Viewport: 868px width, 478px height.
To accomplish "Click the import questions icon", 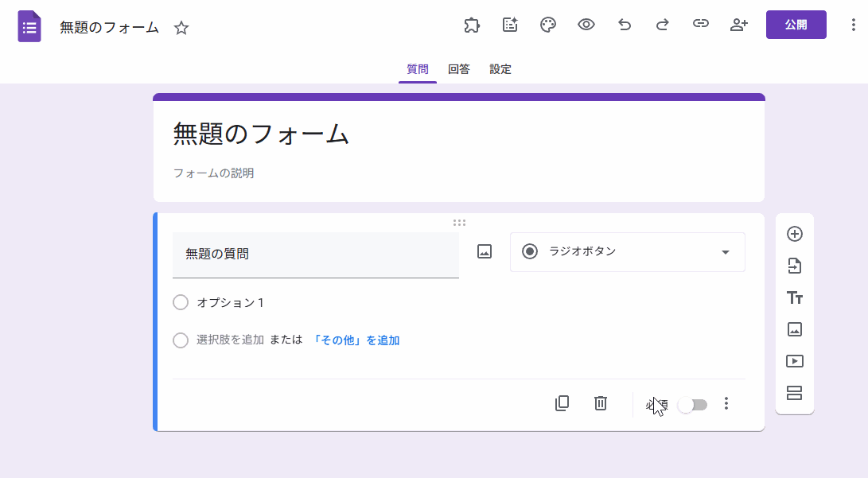I will pos(794,266).
